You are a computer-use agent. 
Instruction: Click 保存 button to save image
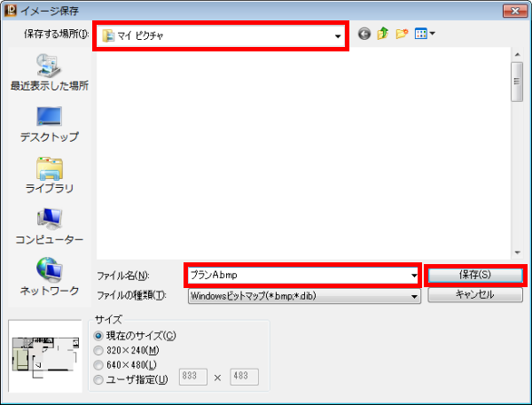[x=475, y=275]
